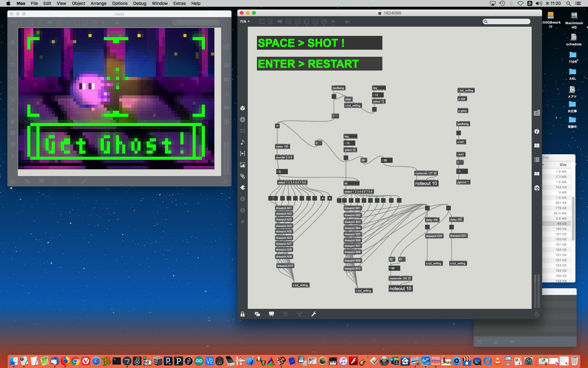Open the Inspector in right sidebar
588x368 pixels.
[537, 131]
